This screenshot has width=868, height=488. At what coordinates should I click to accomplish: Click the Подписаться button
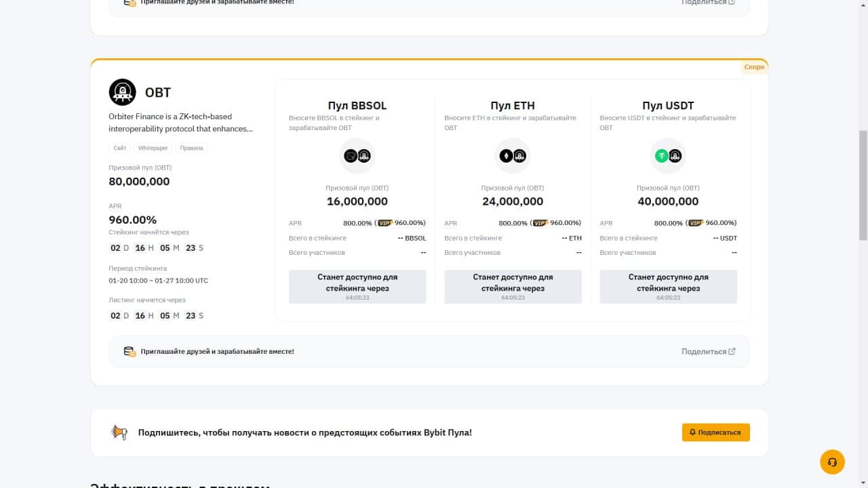[x=715, y=432]
